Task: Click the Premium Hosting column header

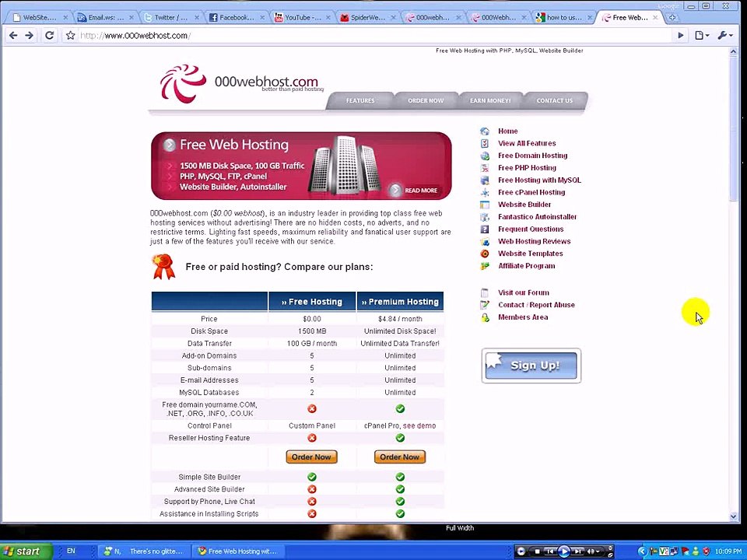Action: (x=400, y=302)
